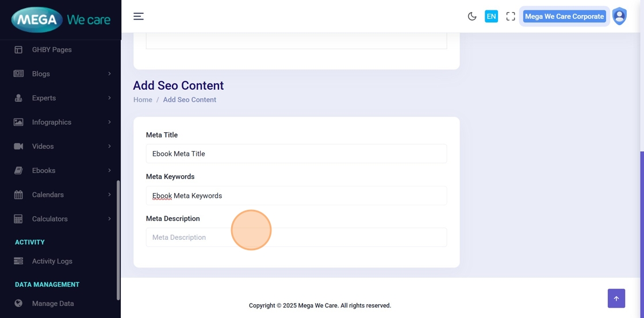This screenshot has width=644, height=318.
Task: Click the Mega We Care Corporate button
Action: (564, 17)
